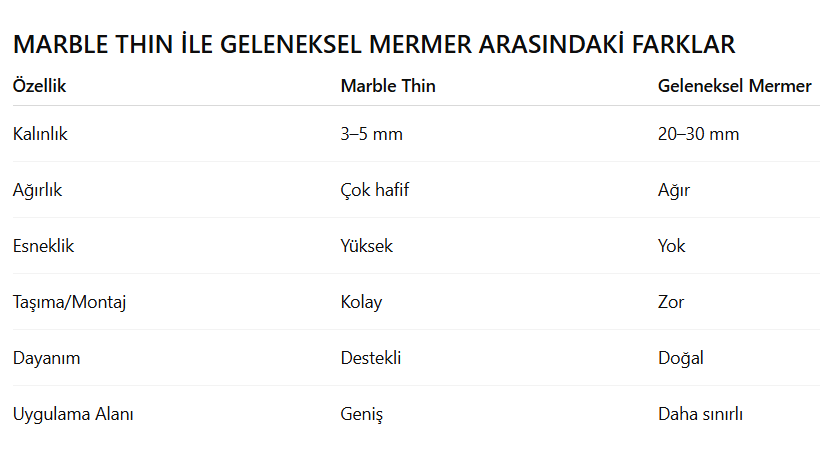Image resolution: width=820 pixels, height=456 pixels.
Task: Click the 'Kalınlık' row label
Action: (x=40, y=134)
